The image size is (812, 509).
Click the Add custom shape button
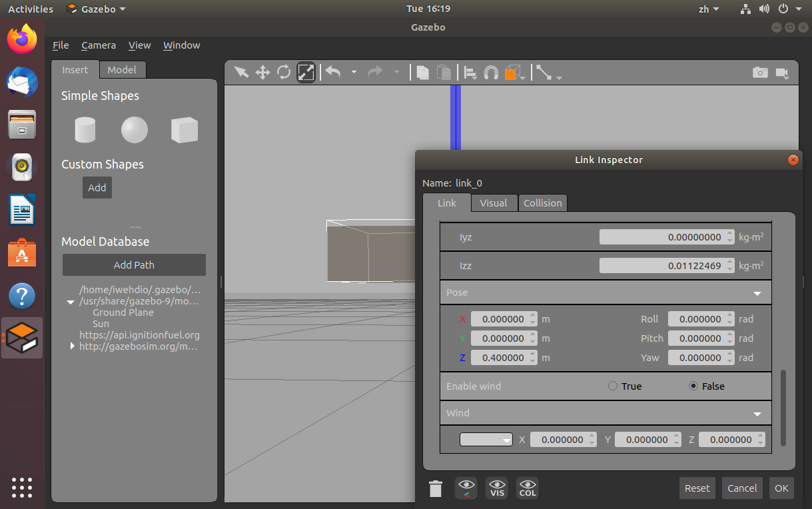[97, 188]
